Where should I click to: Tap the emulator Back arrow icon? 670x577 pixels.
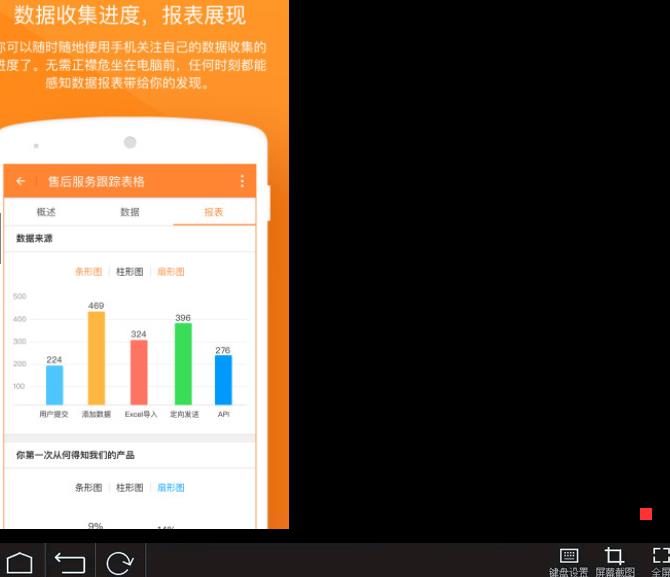click(70, 563)
